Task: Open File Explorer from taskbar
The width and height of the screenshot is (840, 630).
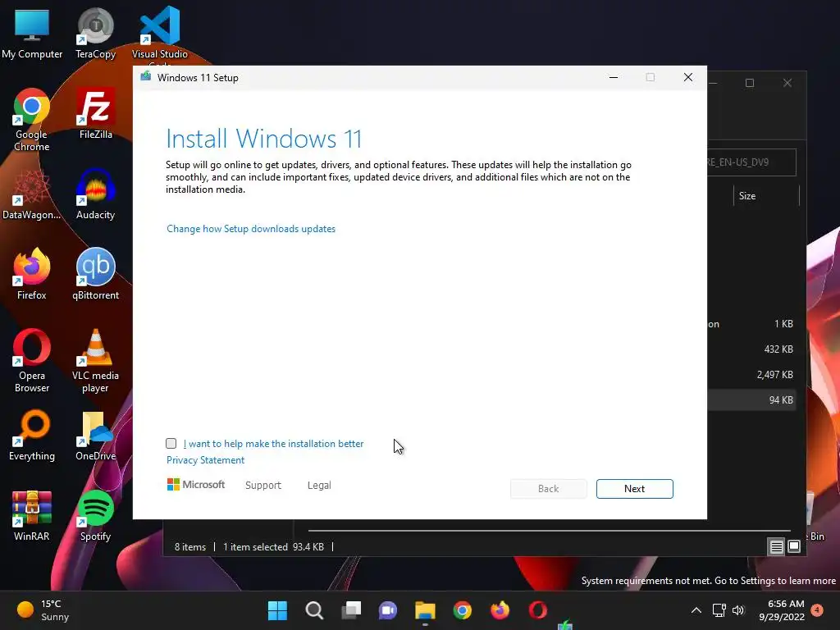Action: 425,610
